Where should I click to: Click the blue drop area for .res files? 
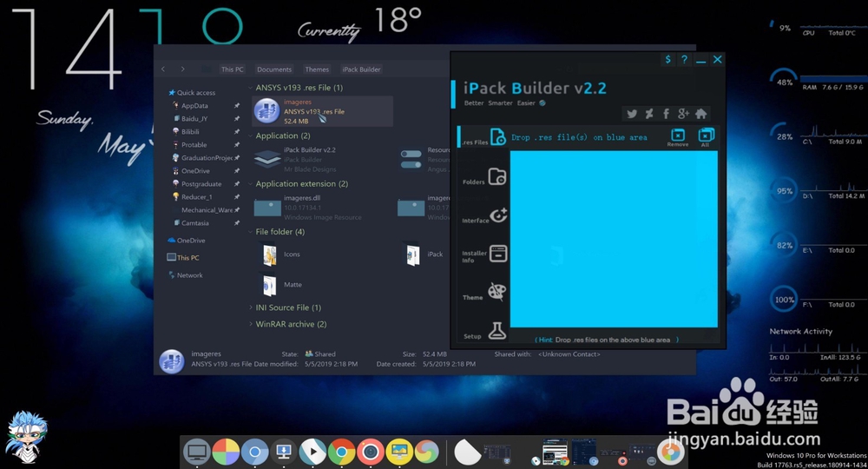[x=614, y=239]
